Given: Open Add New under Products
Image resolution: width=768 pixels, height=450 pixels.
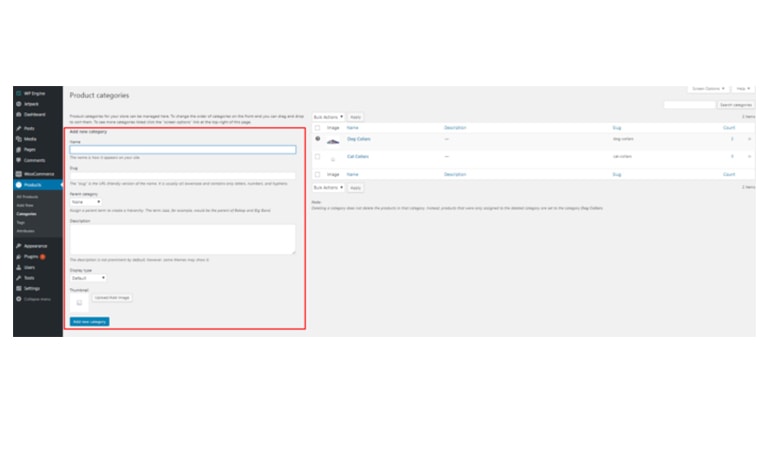Looking at the screenshot, I should coord(25,205).
